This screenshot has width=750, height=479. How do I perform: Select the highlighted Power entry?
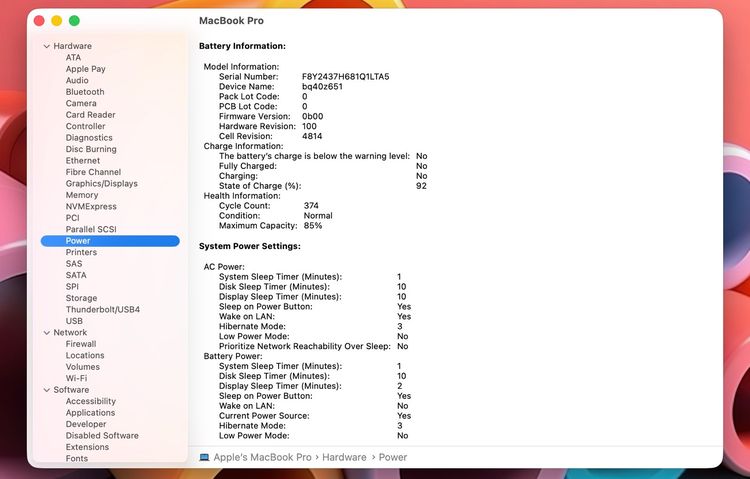[x=110, y=241]
